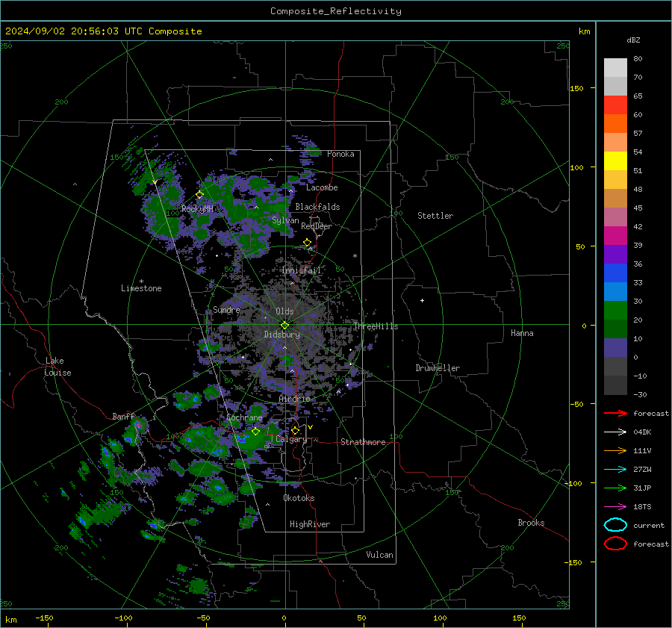Click the red forecast ellipse symbol
This screenshot has width=672, height=628.
(x=615, y=544)
